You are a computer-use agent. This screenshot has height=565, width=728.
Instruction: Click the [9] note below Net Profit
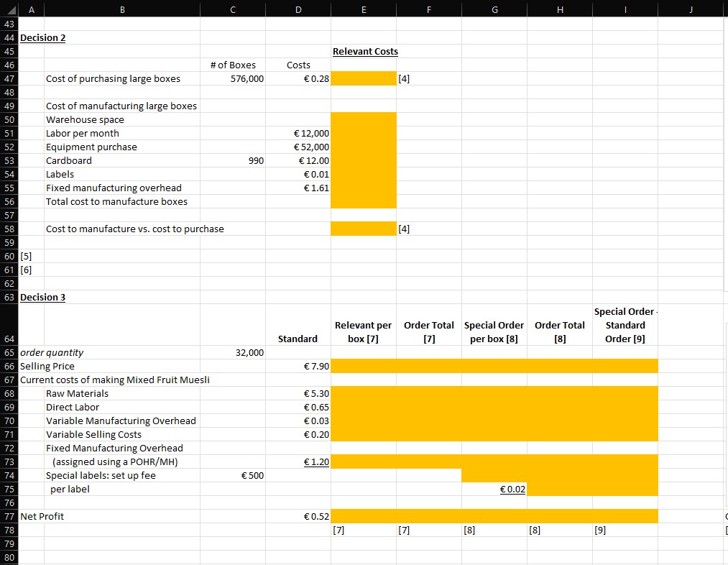[600, 530]
